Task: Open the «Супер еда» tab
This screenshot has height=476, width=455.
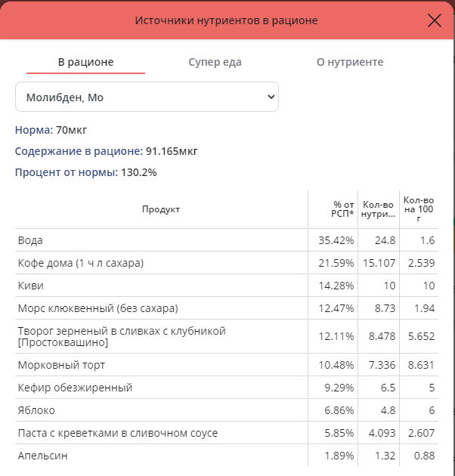Action: pos(215,62)
